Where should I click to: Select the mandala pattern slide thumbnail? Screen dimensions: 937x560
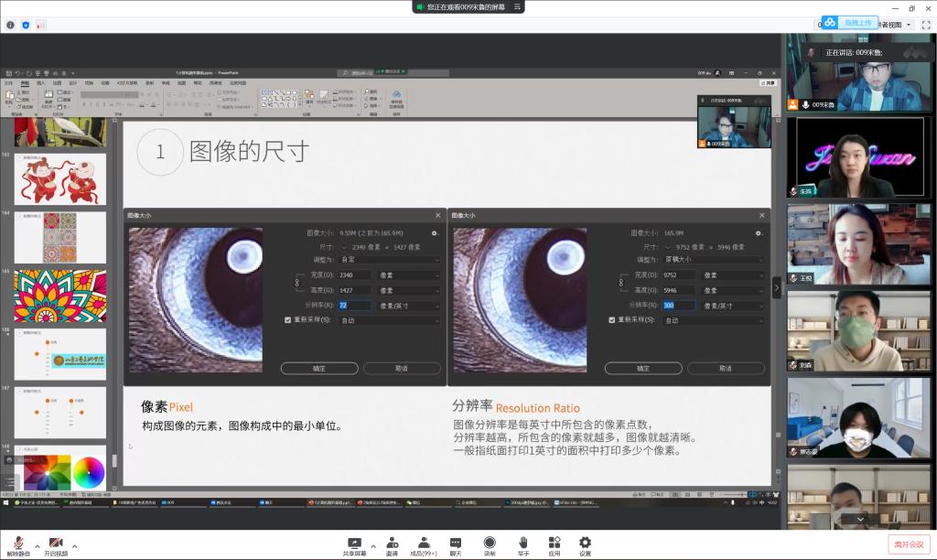pyautogui.click(x=59, y=296)
